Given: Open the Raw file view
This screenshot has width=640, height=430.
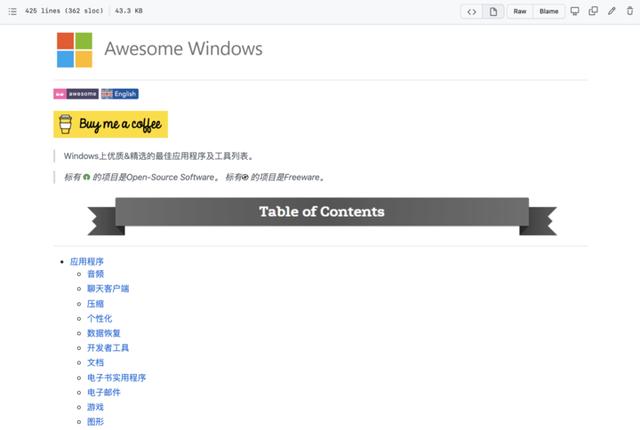Looking at the screenshot, I should coord(520,11).
